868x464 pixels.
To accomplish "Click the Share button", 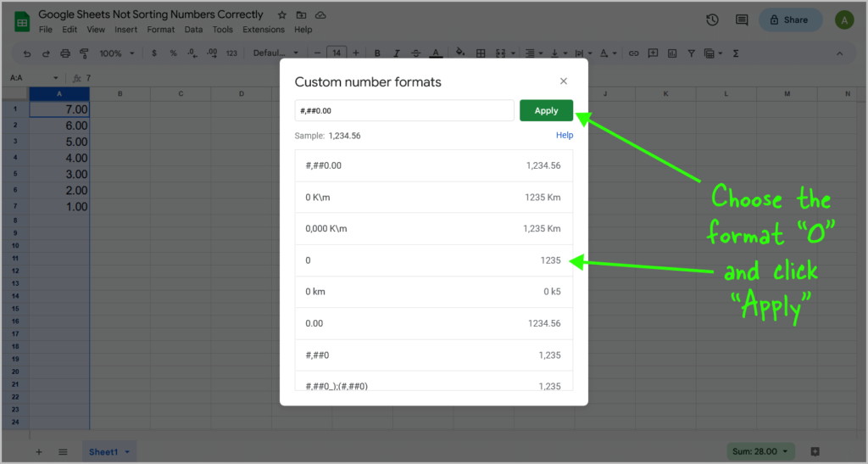I will pyautogui.click(x=790, y=20).
